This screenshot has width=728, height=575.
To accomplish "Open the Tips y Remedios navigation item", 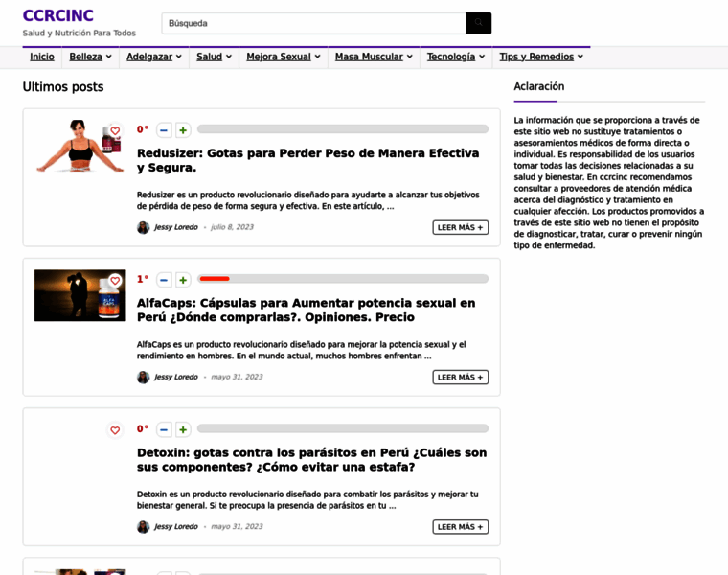I will pyautogui.click(x=536, y=57).
